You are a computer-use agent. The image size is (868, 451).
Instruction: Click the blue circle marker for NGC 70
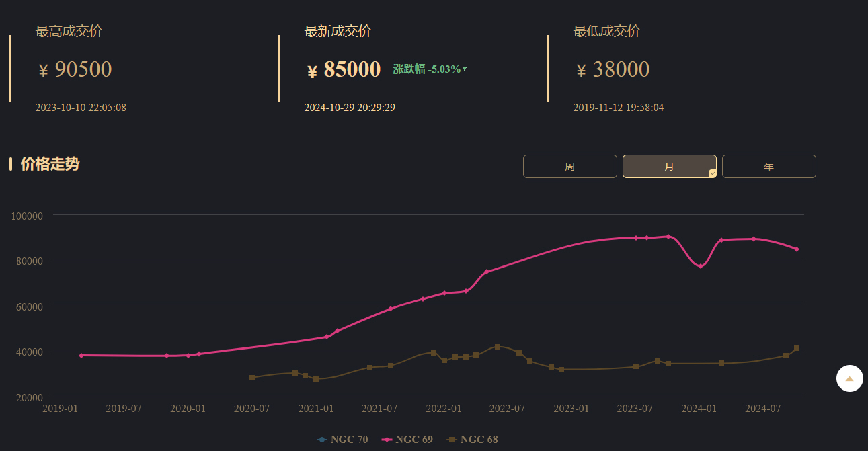point(322,440)
